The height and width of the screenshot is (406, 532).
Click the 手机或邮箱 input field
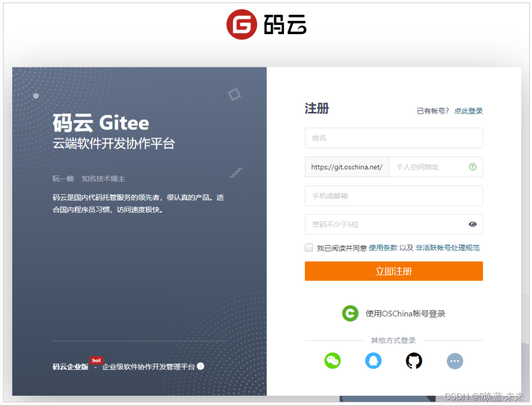(x=394, y=196)
